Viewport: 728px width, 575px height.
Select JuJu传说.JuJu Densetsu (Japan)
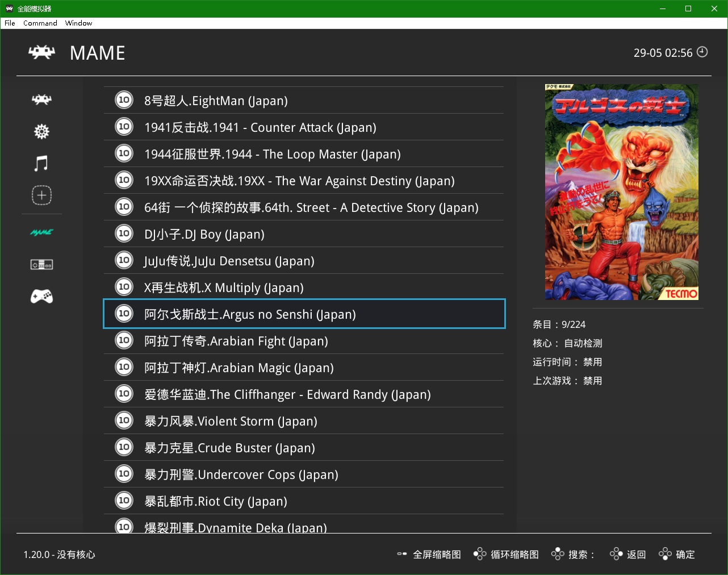tap(304, 260)
